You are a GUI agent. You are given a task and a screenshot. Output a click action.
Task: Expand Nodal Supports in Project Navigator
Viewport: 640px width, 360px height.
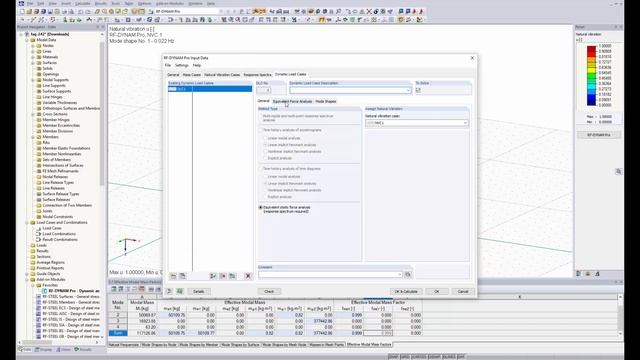pos(33,80)
